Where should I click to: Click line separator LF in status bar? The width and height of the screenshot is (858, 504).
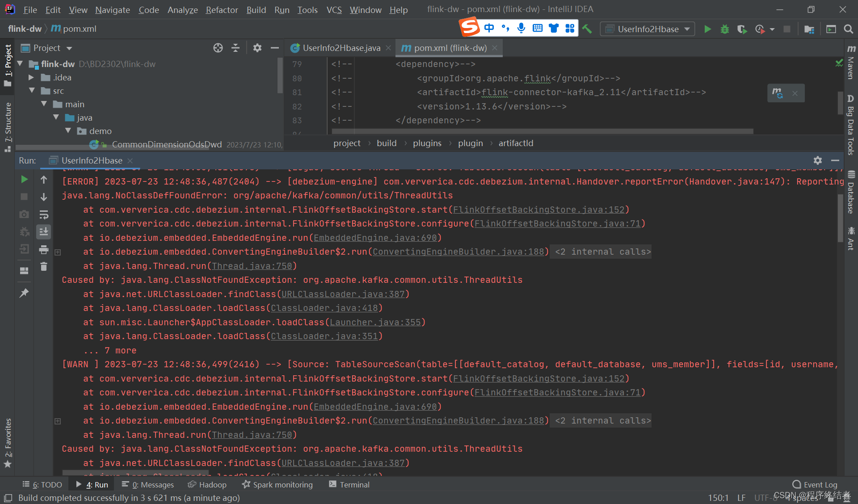[741, 497]
